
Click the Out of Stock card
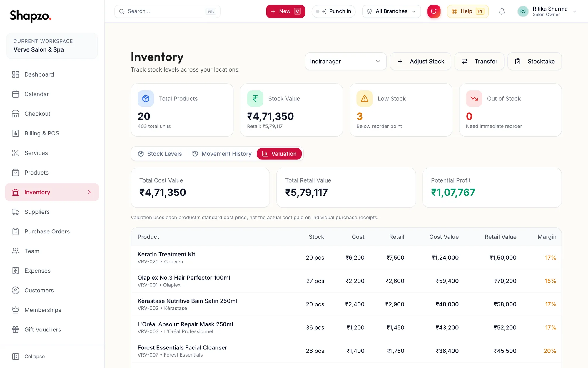pos(510,110)
